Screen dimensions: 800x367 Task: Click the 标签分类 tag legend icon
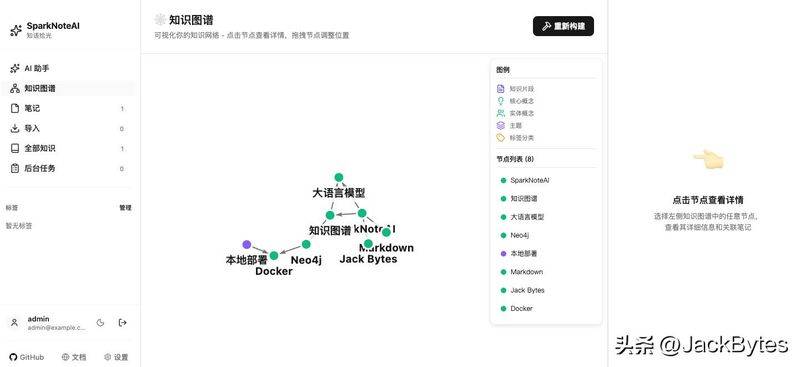(501, 138)
